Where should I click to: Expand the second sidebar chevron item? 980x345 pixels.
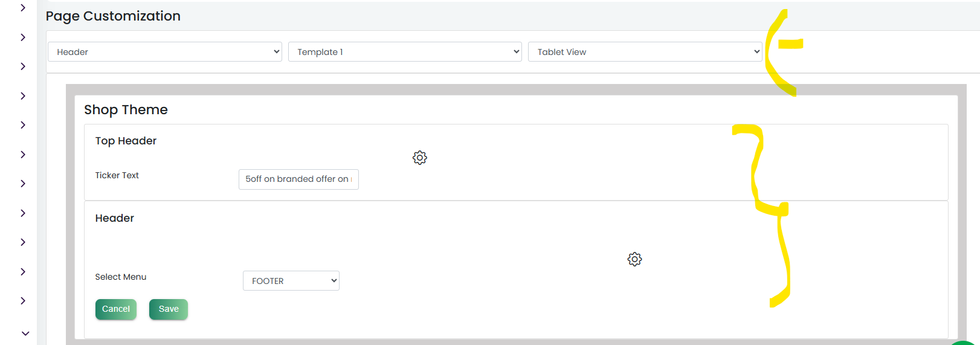(23, 37)
